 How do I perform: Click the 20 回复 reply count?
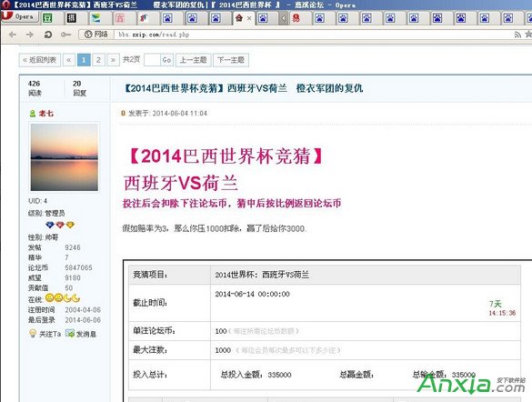coord(79,88)
